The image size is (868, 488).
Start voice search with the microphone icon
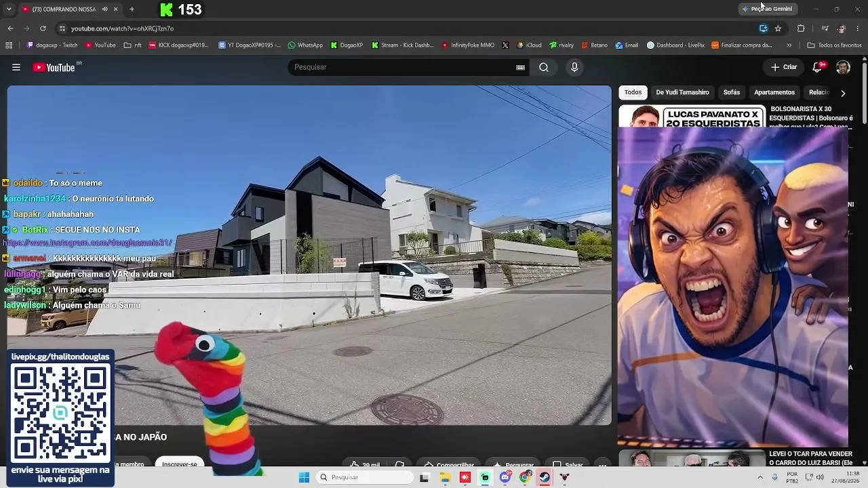[574, 67]
